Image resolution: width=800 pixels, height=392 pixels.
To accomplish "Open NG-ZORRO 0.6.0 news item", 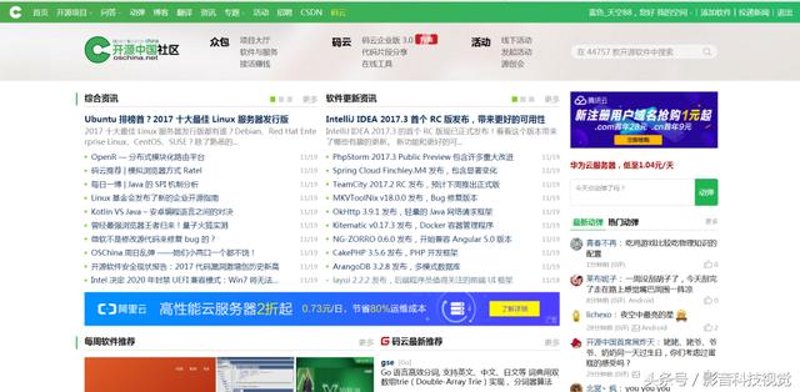I will coord(422,239).
